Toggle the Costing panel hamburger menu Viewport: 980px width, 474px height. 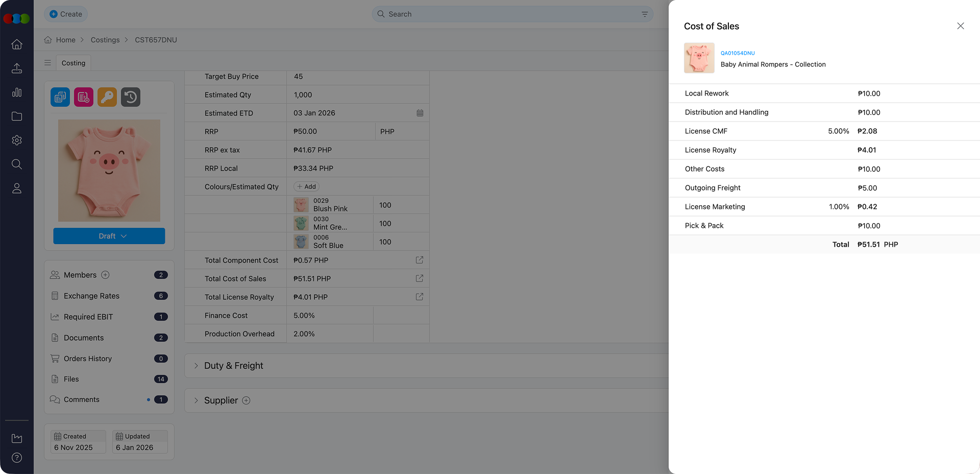pos(47,62)
